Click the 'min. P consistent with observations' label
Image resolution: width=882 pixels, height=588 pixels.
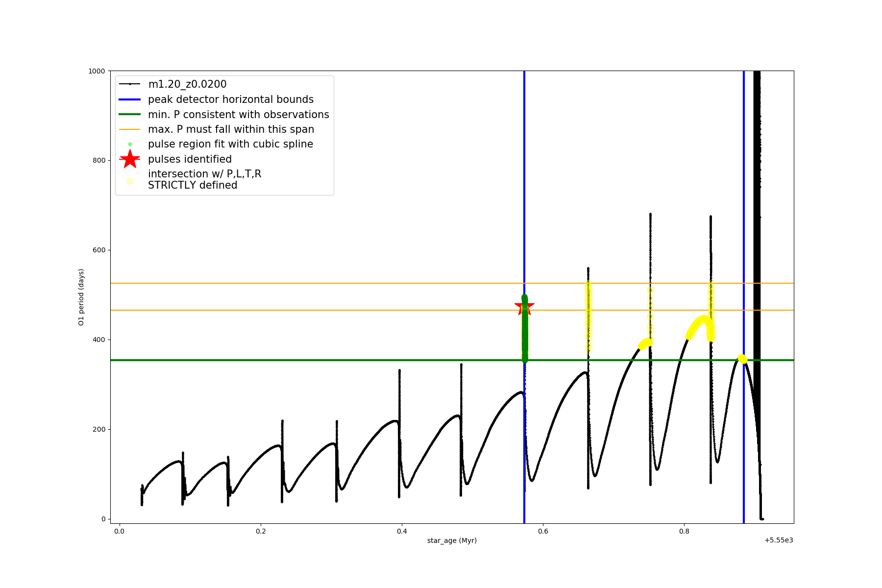[x=238, y=115]
